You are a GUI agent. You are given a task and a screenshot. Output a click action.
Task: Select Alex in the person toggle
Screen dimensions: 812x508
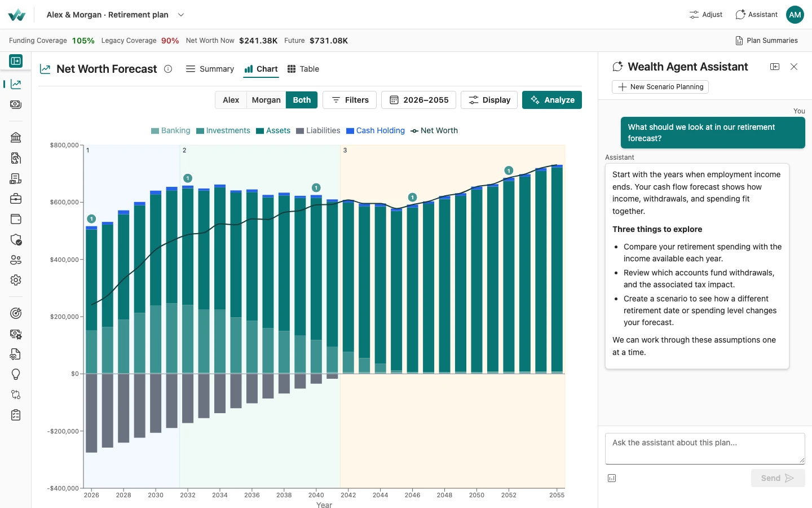pos(231,100)
